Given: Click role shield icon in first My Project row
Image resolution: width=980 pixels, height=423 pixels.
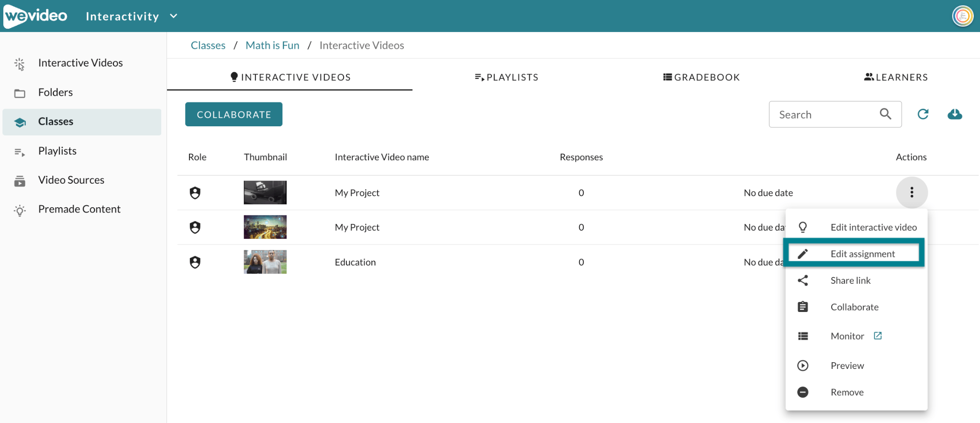Looking at the screenshot, I should pos(195,193).
